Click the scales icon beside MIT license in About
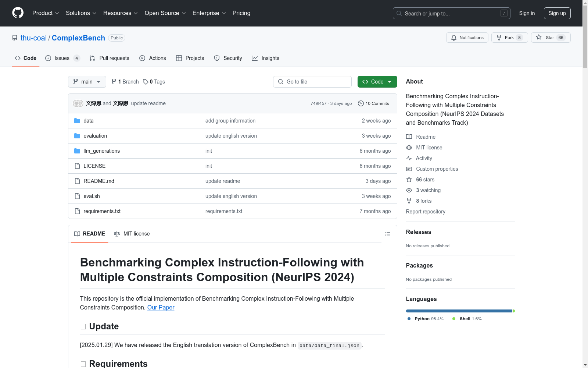588x368 pixels. coord(409,148)
